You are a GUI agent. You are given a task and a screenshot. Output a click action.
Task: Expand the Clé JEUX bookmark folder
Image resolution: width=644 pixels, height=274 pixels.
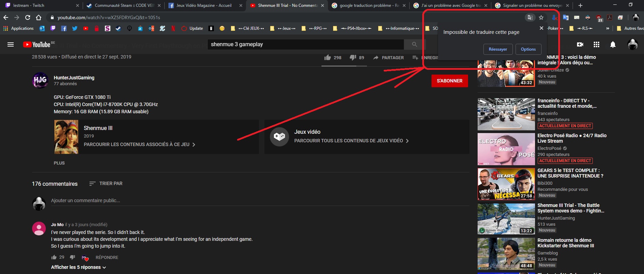(247, 28)
